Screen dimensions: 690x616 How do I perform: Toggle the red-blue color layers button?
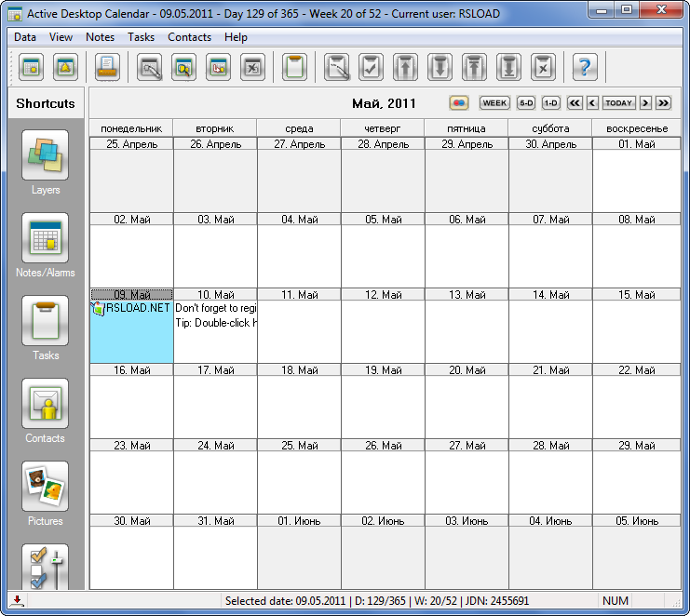459,103
